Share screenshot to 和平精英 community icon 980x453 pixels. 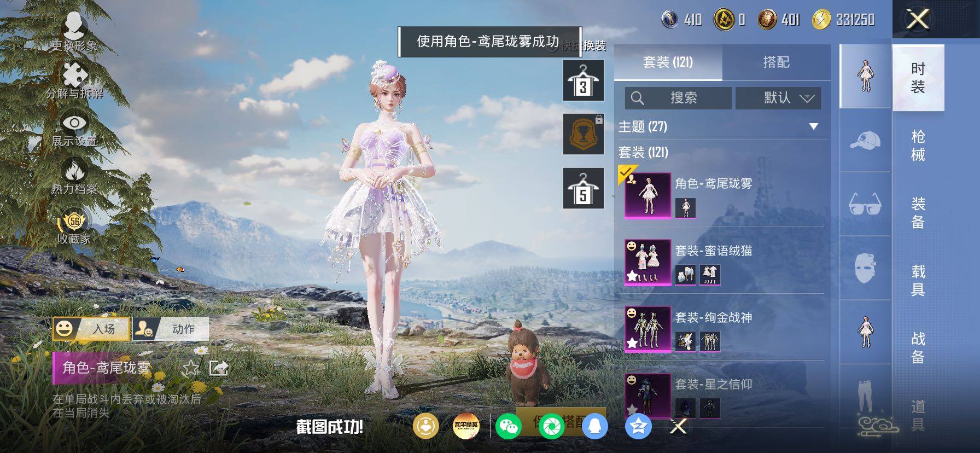(466, 426)
